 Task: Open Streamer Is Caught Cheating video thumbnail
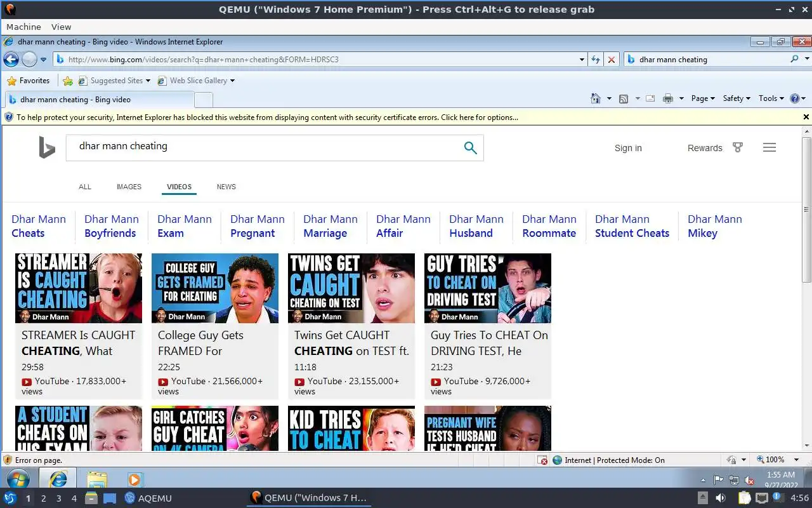pyautogui.click(x=79, y=288)
